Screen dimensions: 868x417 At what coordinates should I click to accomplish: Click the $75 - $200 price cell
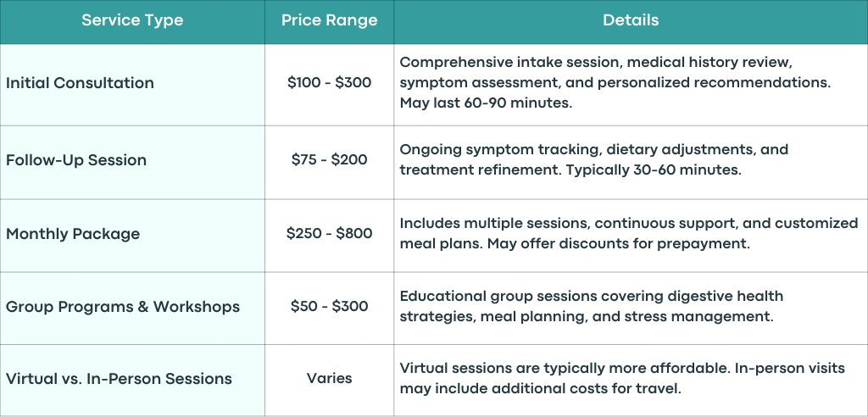[330, 160]
